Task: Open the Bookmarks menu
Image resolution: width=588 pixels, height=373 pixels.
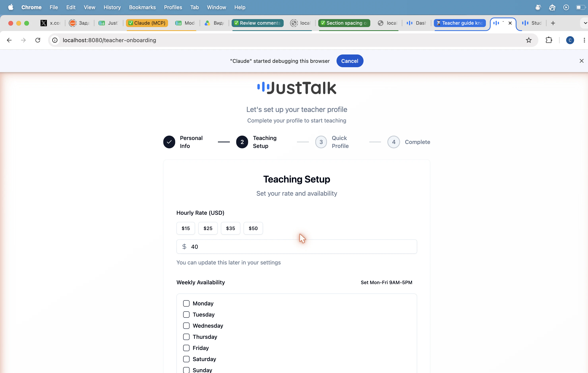Action: (x=142, y=7)
